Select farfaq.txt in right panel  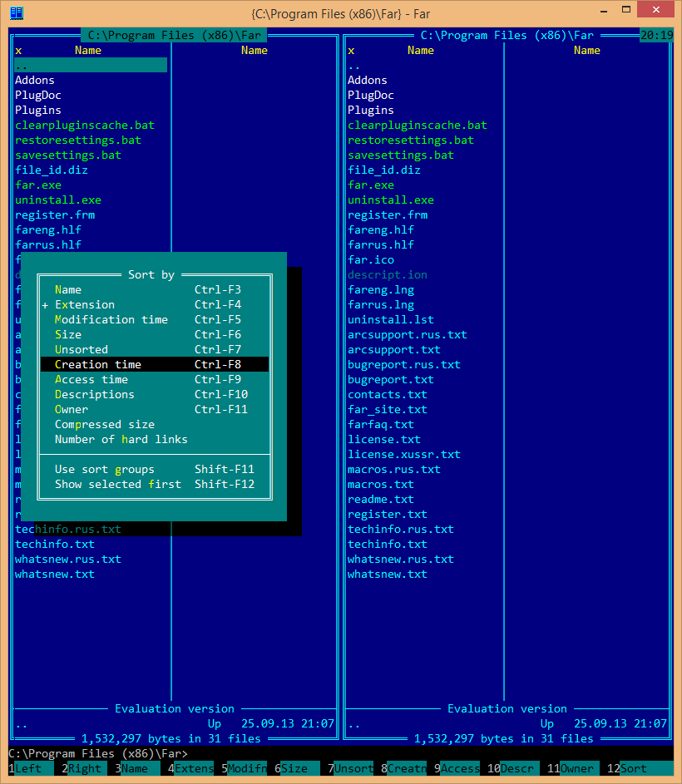tap(381, 425)
